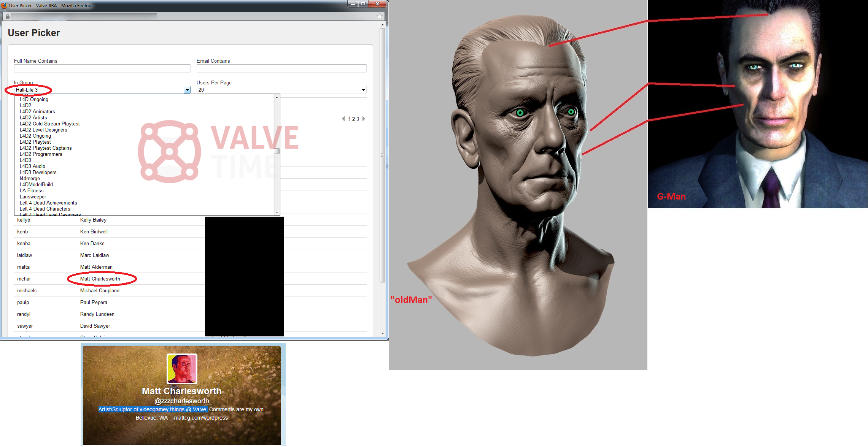
Task: Open page 3 of user results
Action: [x=358, y=119]
